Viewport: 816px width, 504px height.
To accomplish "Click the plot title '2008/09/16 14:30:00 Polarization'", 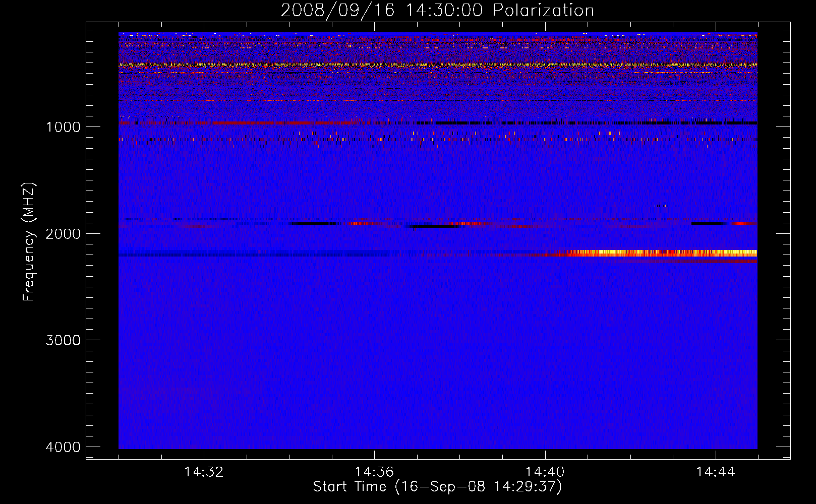I will (x=437, y=10).
